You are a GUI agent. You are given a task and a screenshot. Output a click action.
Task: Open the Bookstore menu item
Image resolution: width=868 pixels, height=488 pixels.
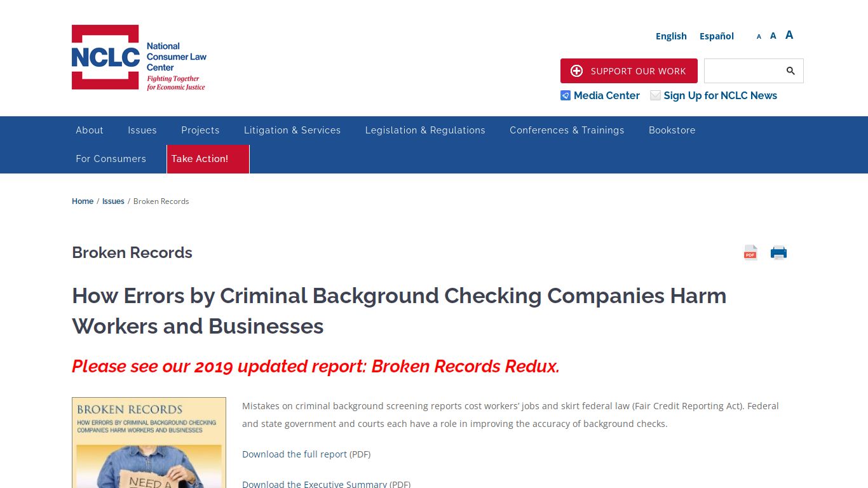click(x=672, y=130)
